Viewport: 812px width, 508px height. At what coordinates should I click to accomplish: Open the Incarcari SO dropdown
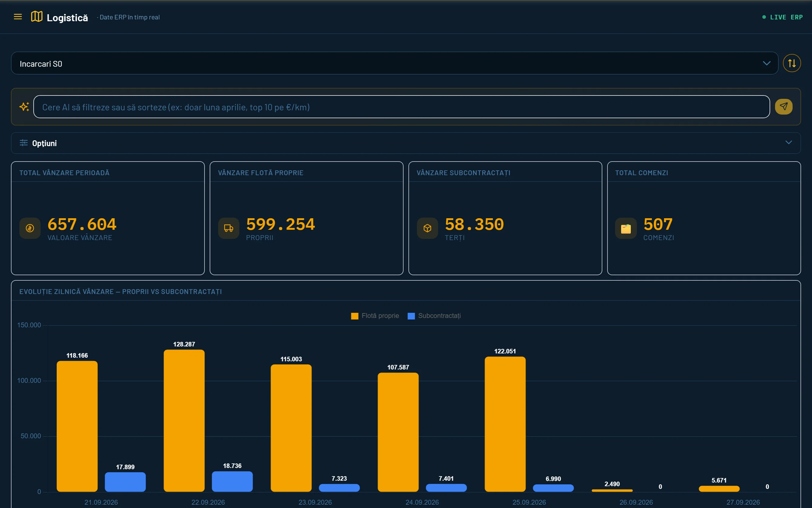pos(394,63)
